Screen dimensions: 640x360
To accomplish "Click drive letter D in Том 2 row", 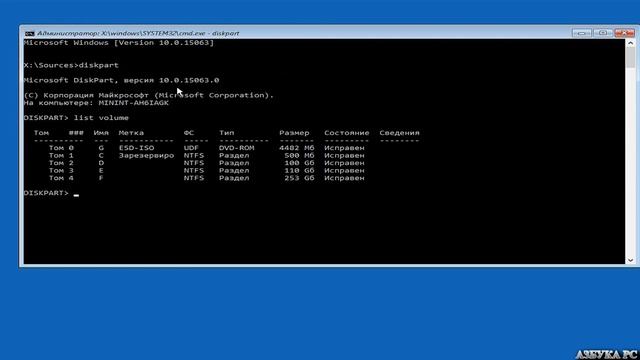I will coord(101,163).
